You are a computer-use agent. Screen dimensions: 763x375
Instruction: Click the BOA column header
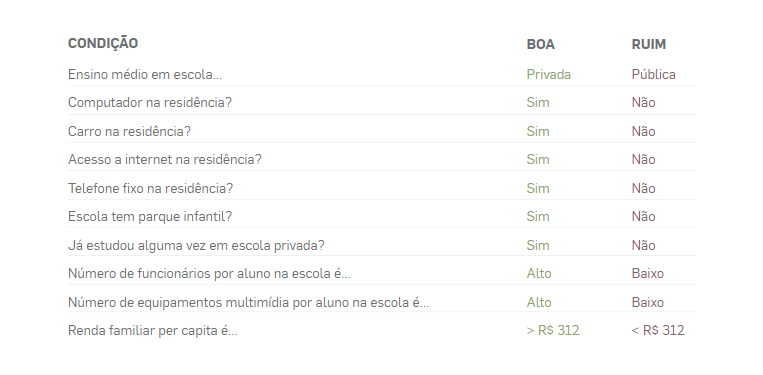click(541, 44)
